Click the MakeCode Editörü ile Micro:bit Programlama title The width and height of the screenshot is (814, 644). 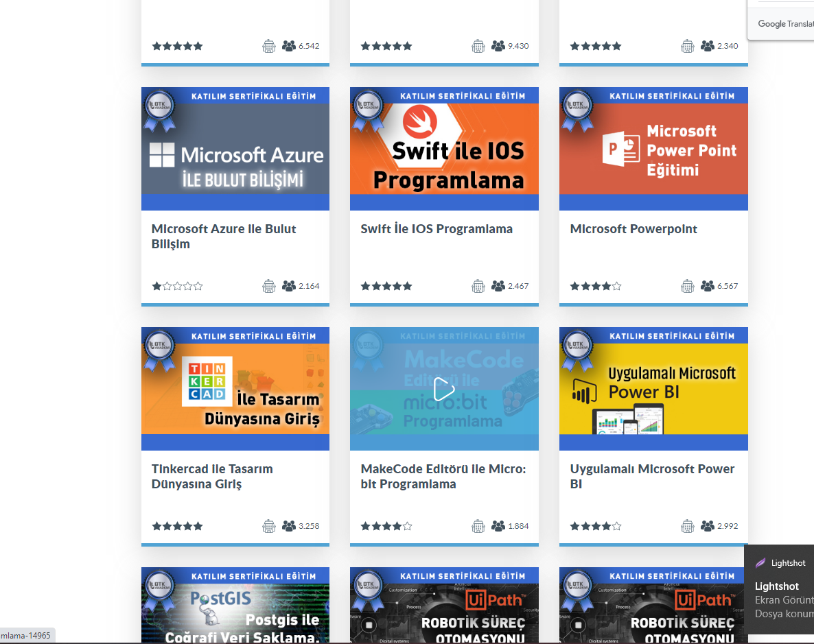click(443, 477)
